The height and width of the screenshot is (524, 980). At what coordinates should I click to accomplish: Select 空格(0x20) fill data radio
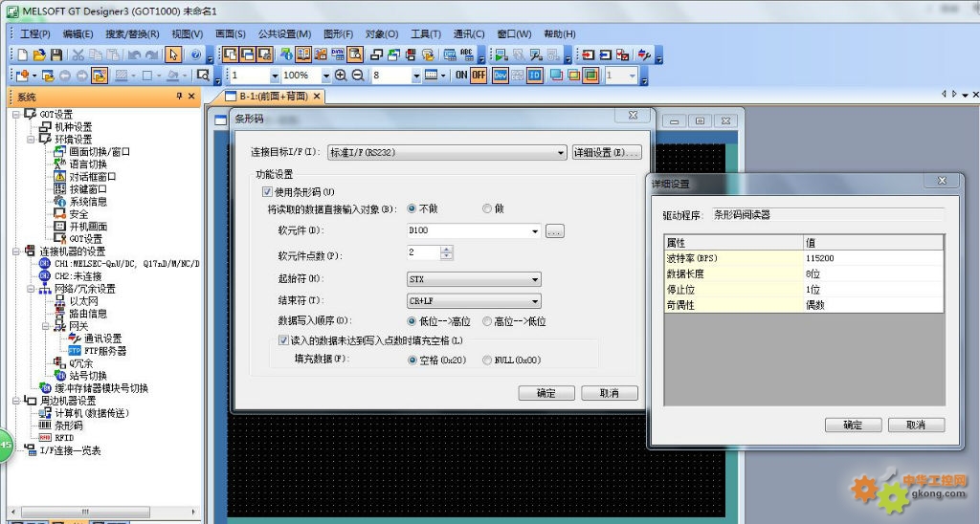point(412,360)
